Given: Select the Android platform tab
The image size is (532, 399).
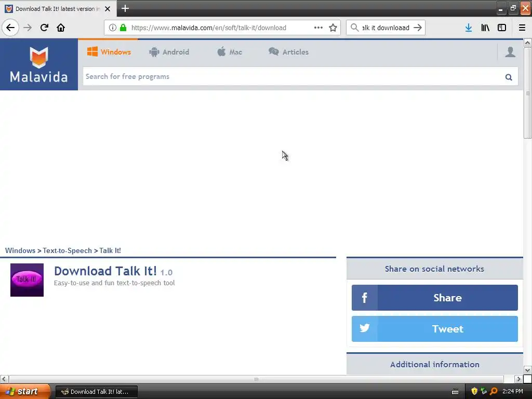Looking at the screenshot, I should pos(169,52).
